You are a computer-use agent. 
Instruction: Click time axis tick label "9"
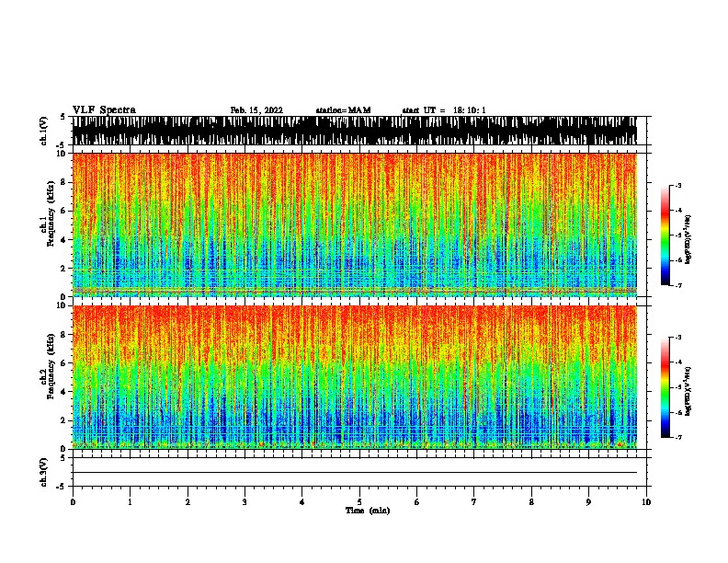point(588,502)
